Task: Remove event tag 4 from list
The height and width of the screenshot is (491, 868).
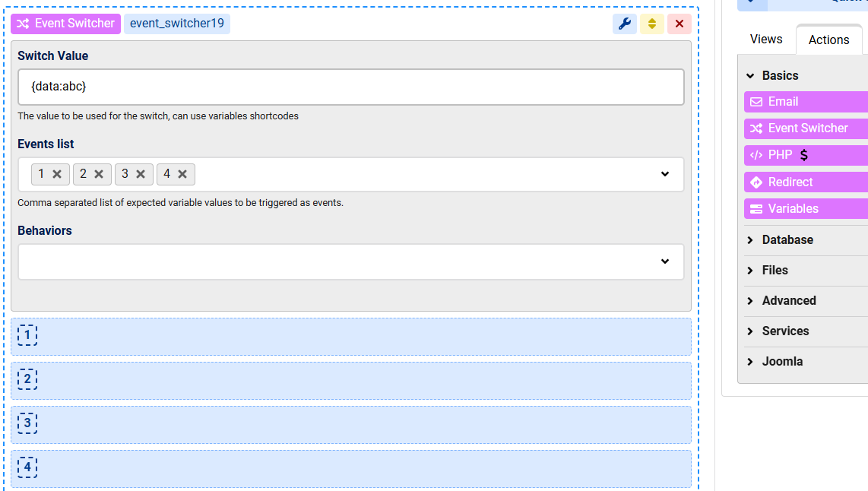Action: (x=182, y=174)
